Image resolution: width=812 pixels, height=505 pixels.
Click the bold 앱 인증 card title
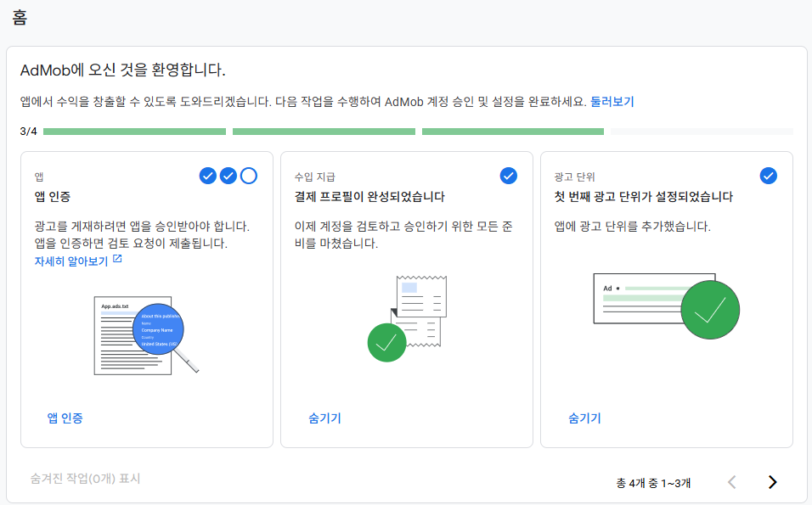(x=53, y=197)
